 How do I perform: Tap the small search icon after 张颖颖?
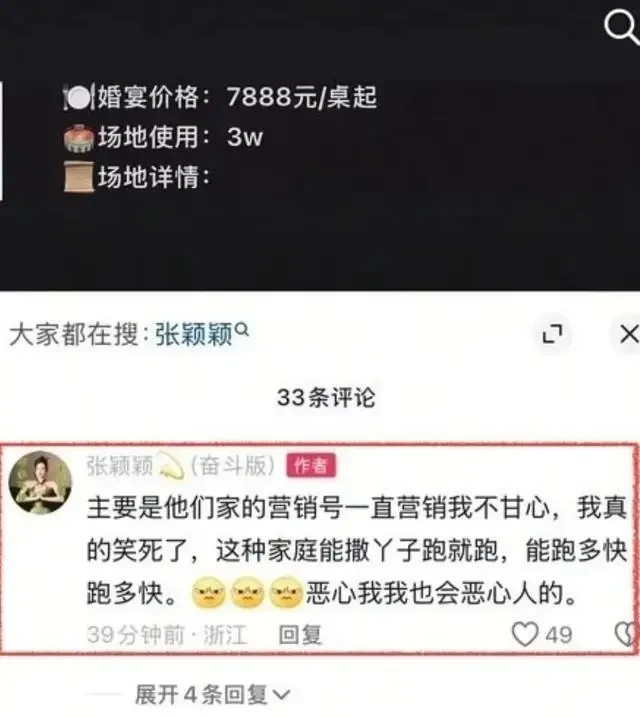coord(241,329)
